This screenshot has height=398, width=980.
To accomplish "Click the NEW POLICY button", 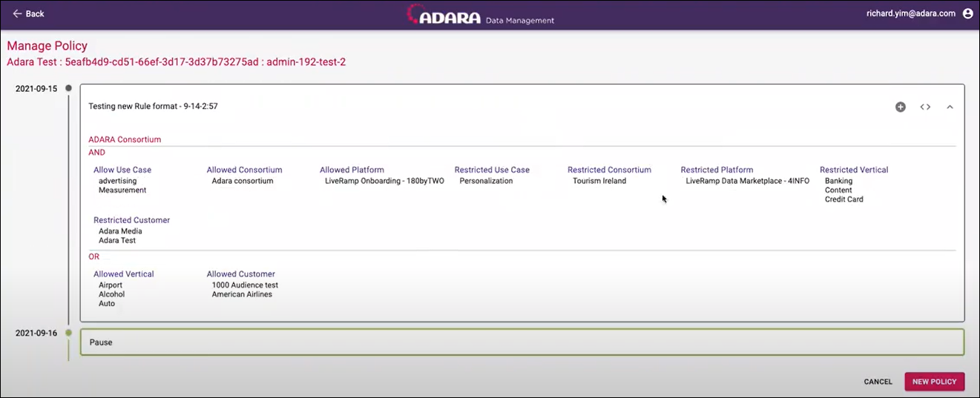I will point(934,382).
